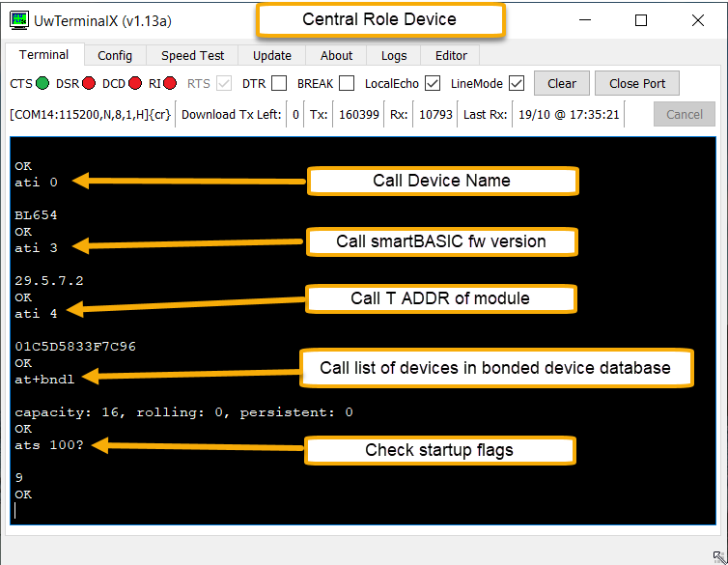The width and height of the screenshot is (728, 565).
Task: Open the About tab
Action: (336, 56)
